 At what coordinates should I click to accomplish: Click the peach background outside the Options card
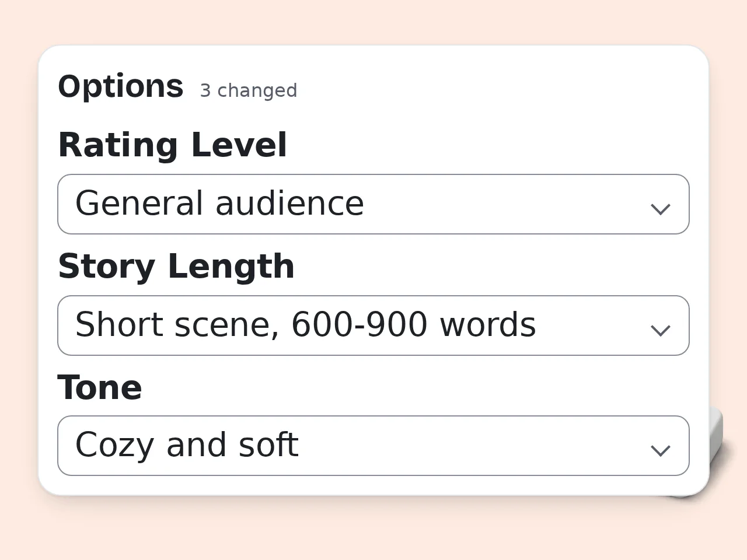tap(373, 531)
